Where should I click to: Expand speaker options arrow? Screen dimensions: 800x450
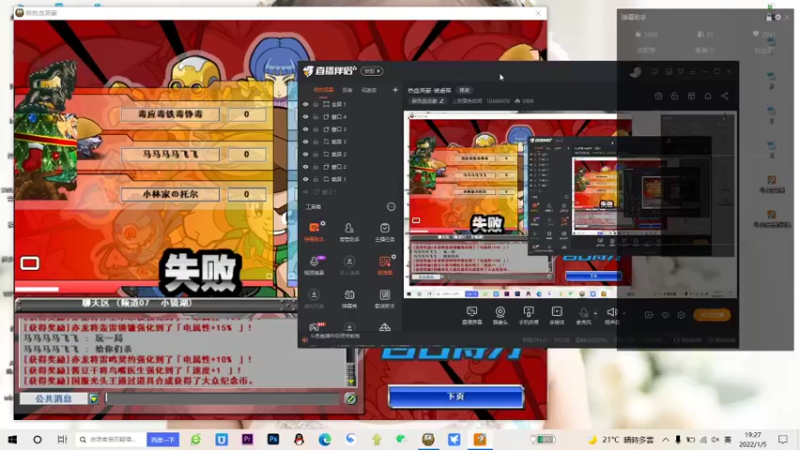tap(623, 313)
